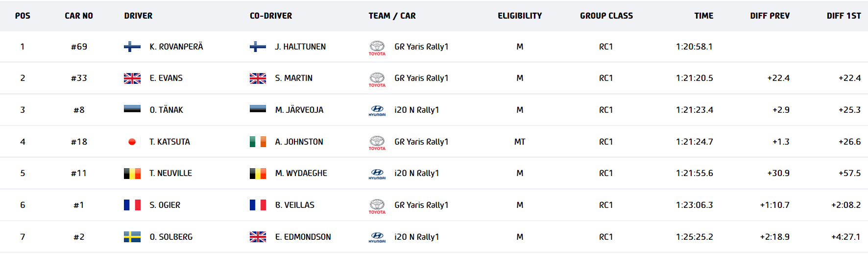Image resolution: width=868 pixels, height=254 pixels.
Task: Click Finland flag beside K. Rovanperä
Action: 132,47
